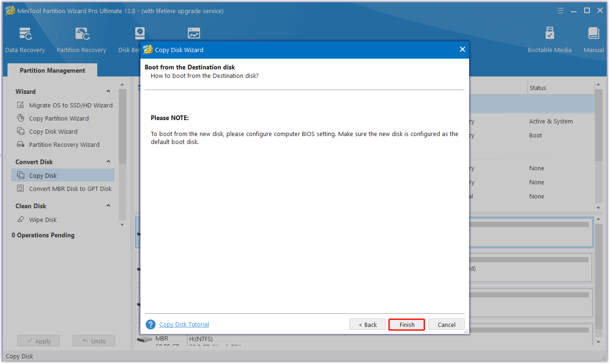Click the Wipe Disk icon
Viewport: 610px width, 364px height.
pyautogui.click(x=21, y=220)
